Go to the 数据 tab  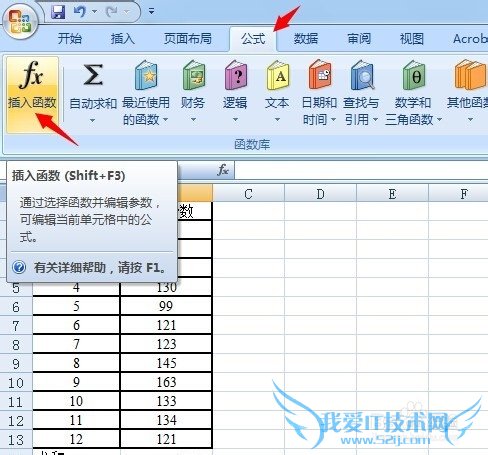pyautogui.click(x=306, y=39)
